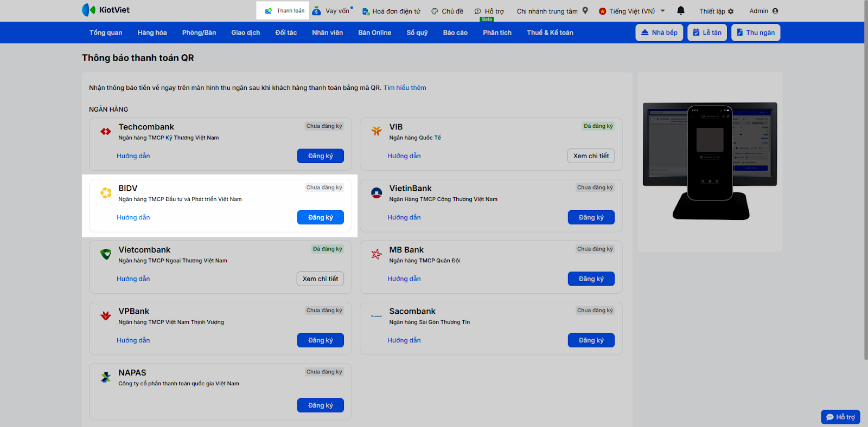Click Đăng ký for NAPAS

point(321,405)
